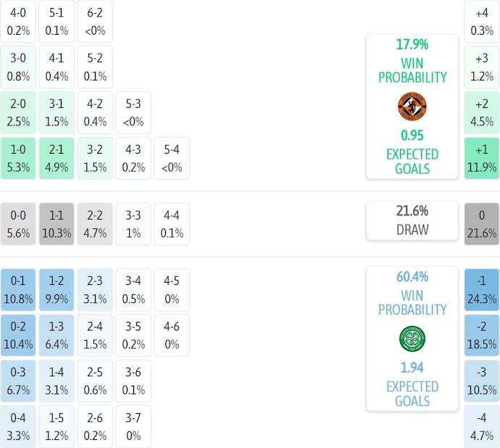
Task: Click the Celtic club crest
Action: (412, 339)
